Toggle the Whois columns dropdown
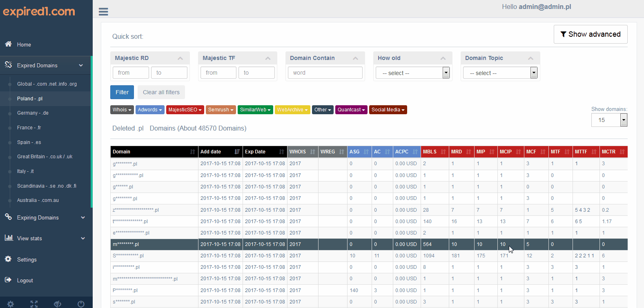Image resolution: width=644 pixels, height=308 pixels. click(x=122, y=110)
